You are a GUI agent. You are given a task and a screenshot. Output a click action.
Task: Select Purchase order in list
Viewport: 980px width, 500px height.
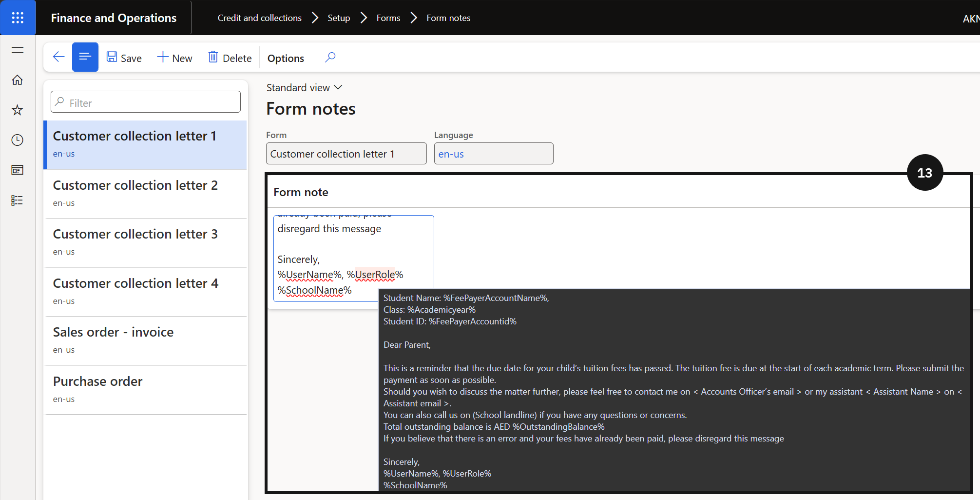(x=145, y=390)
